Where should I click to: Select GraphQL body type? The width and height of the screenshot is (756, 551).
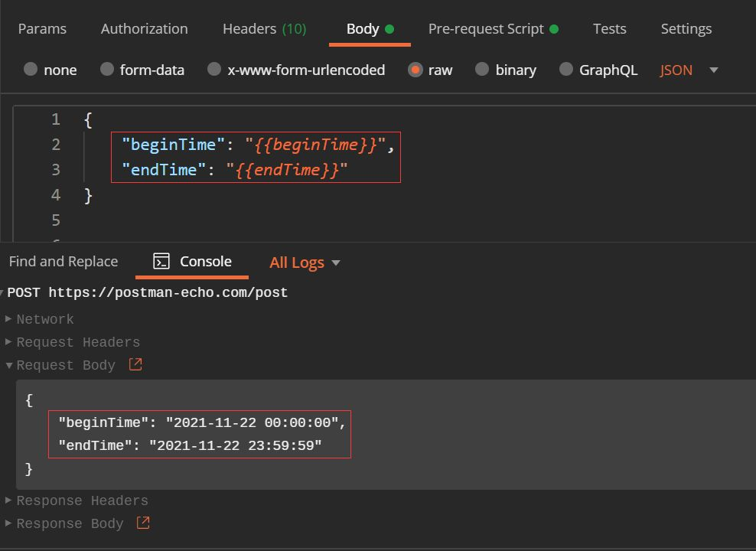566,70
